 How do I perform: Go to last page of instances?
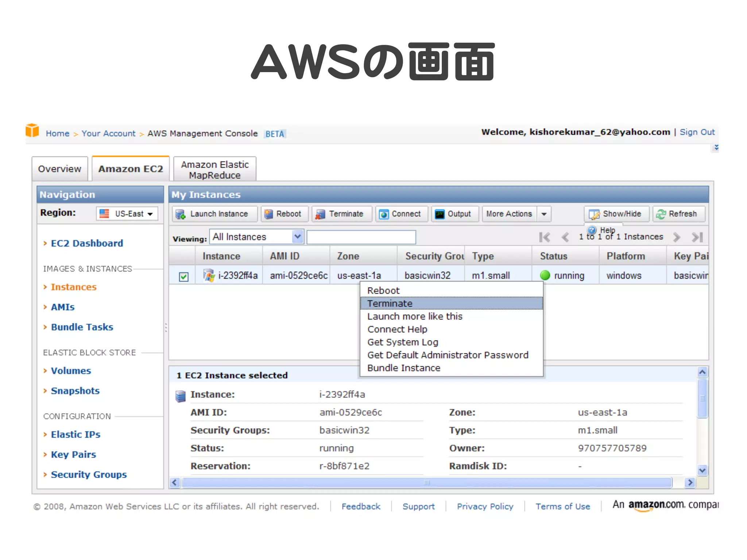click(697, 237)
